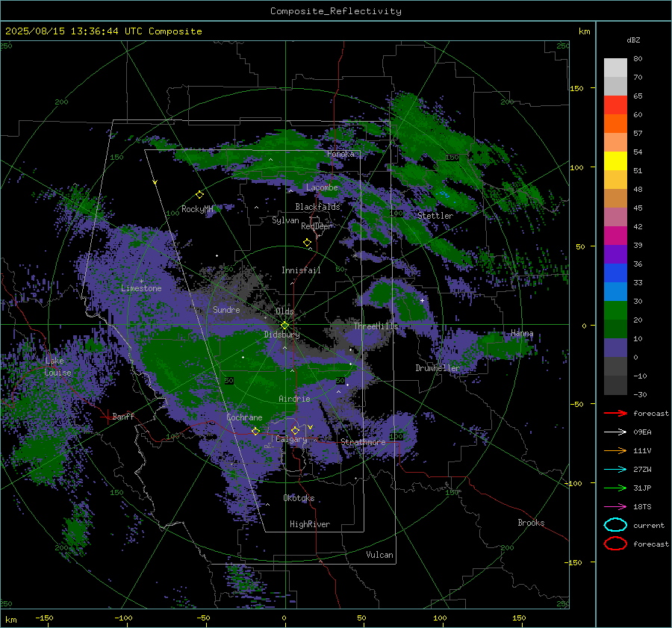Click the bright green 20–30 dBZ swatch
The width and height of the screenshot is (672, 628).
tap(615, 311)
